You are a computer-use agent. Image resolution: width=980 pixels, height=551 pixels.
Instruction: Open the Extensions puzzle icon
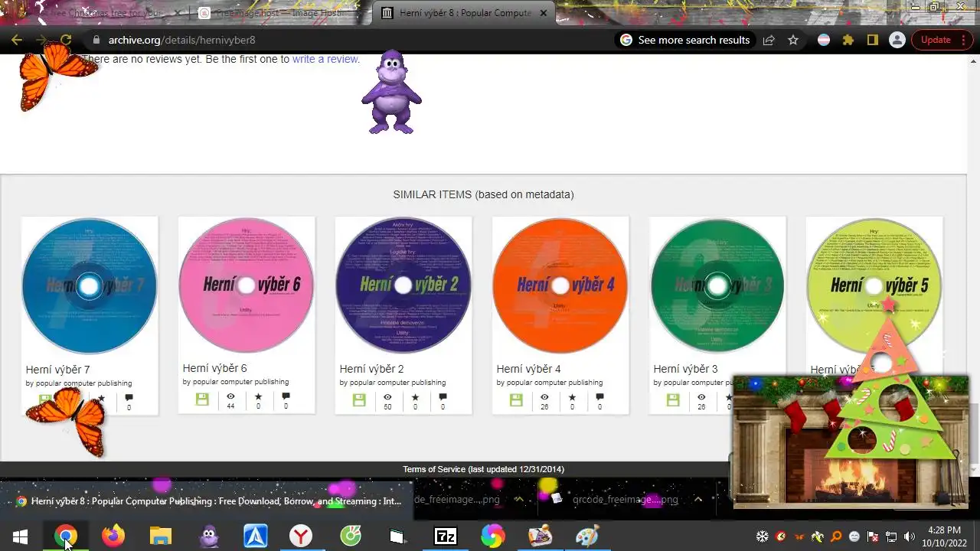(x=848, y=40)
